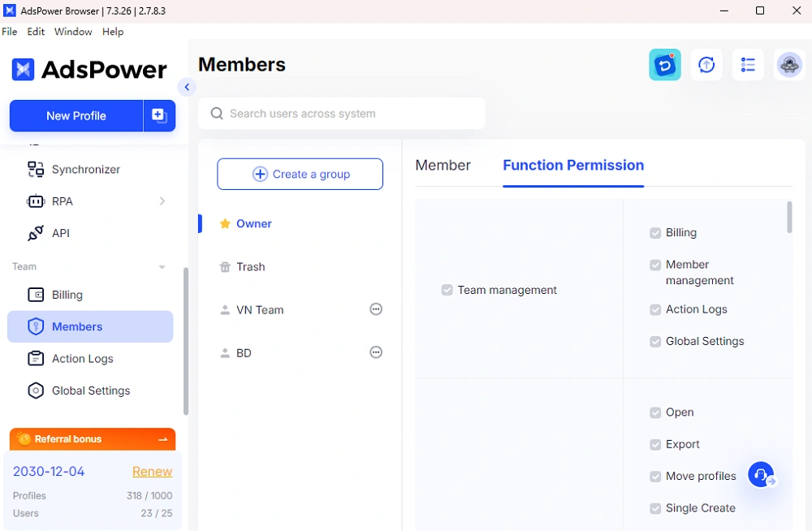The height and width of the screenshot is (531, 812).
Task: Click the AdsPower title bar app icon
Action: pyautogui.click(x=9, y=11)
